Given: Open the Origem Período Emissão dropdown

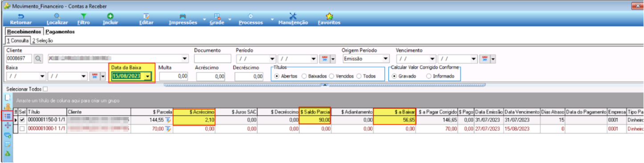Looking at the screenshot, I should click(x=385, y=59).
